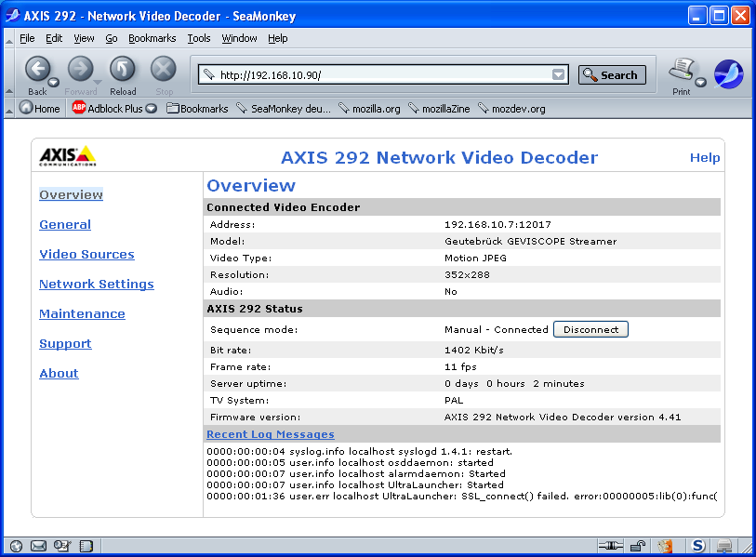756x557 pixels.
Task: Open the Video Sources page link
Action: coord(86,254)
